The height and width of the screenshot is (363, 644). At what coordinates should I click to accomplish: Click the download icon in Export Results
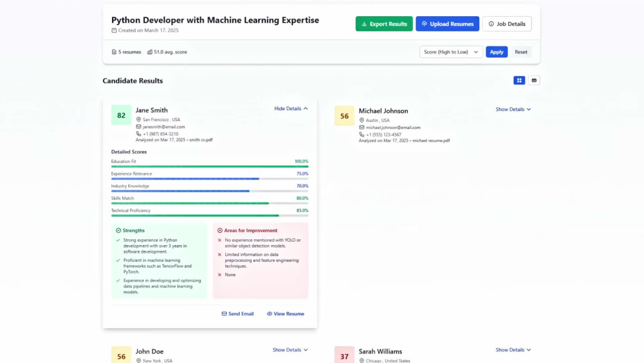coord(364,24)
